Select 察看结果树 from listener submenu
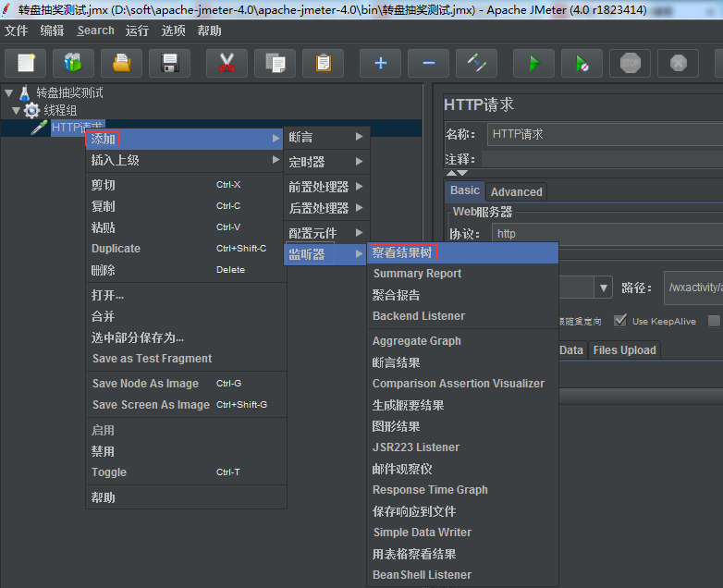The height and width of the screenshot is (588, 723). (402, 251)
